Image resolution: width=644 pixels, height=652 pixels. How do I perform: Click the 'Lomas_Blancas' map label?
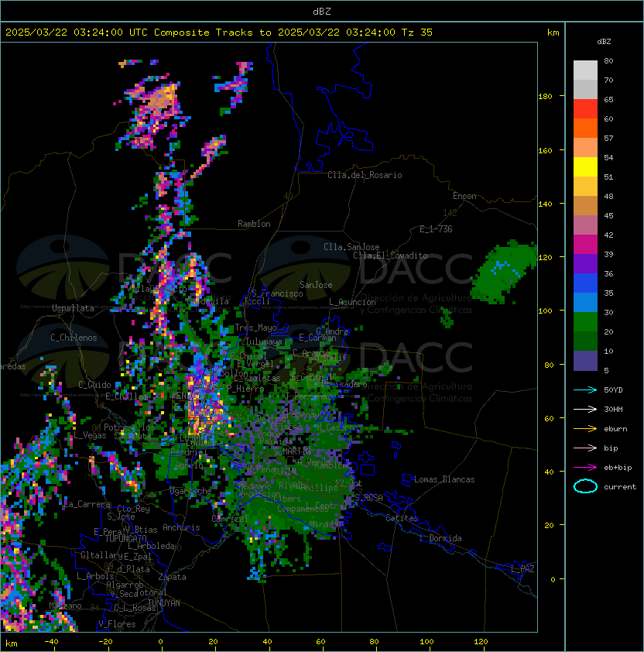click(444, 479)
